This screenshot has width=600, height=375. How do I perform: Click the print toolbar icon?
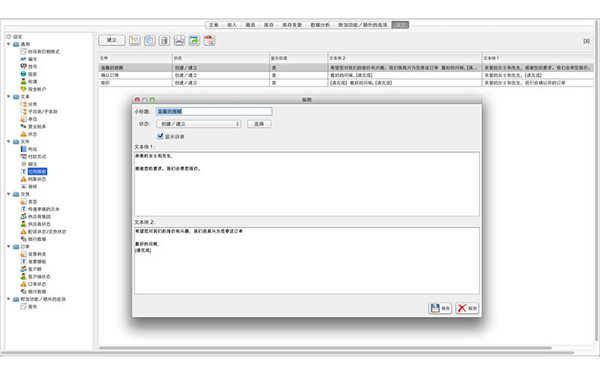[x=179, y=40]
